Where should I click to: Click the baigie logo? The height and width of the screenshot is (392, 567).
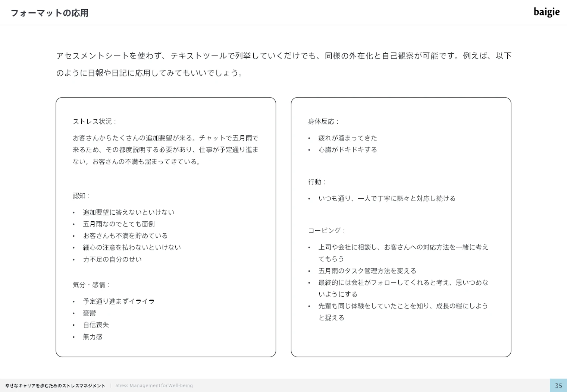[x=546, y=12]
